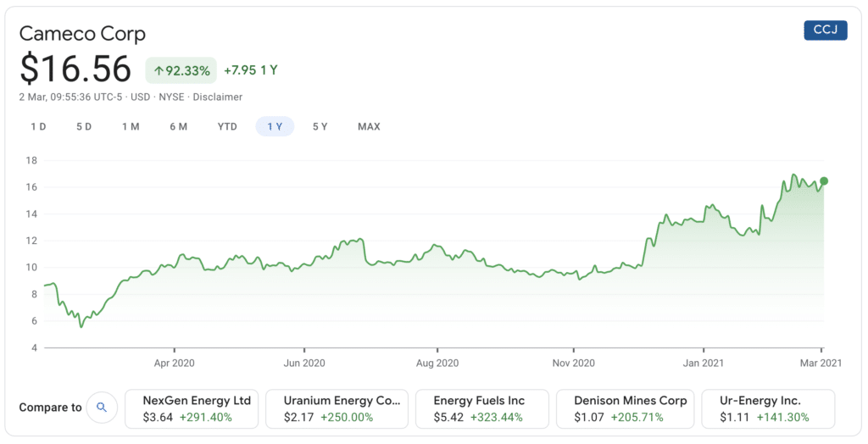The width and height of the screenshot is (868, 444).
Task: Select the 1 D time range
Action: 38,127
